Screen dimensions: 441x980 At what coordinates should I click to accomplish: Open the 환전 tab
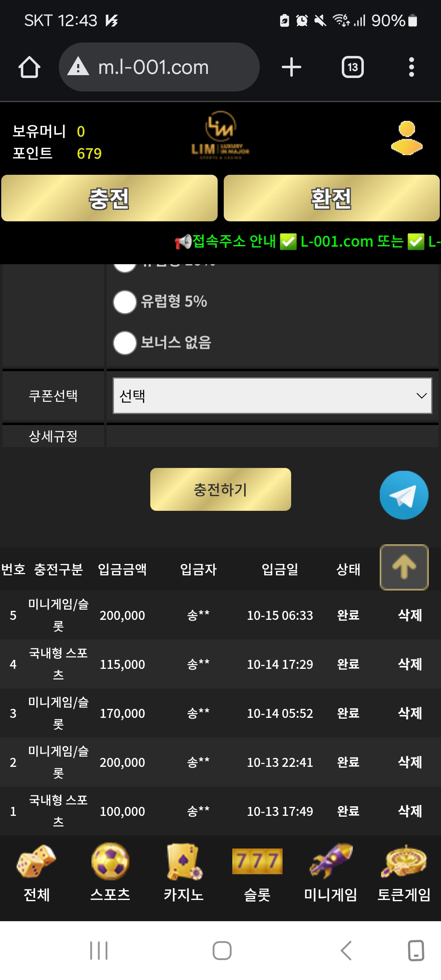[x=332, y=198]
